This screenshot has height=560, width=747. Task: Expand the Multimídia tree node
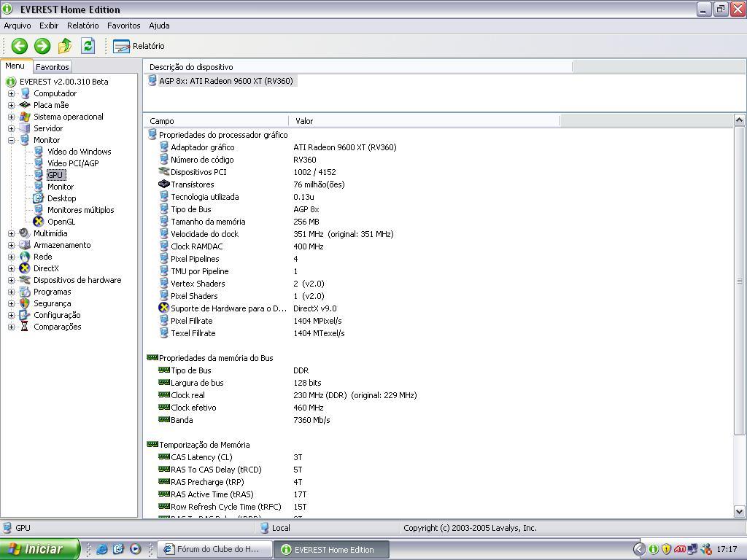pos(12,233)
